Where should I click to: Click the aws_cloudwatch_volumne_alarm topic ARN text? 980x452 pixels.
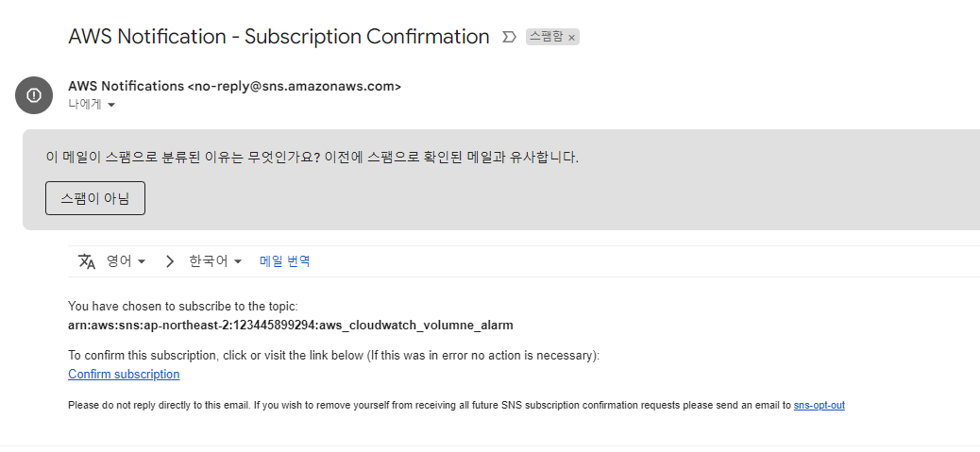click(x=291, y=326)
